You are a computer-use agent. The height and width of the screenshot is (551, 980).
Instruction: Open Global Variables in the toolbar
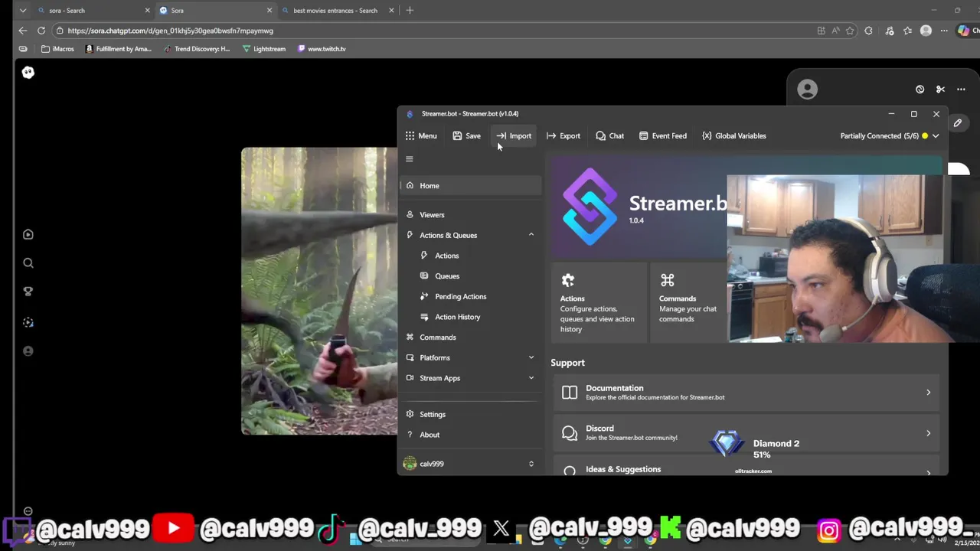733,136
